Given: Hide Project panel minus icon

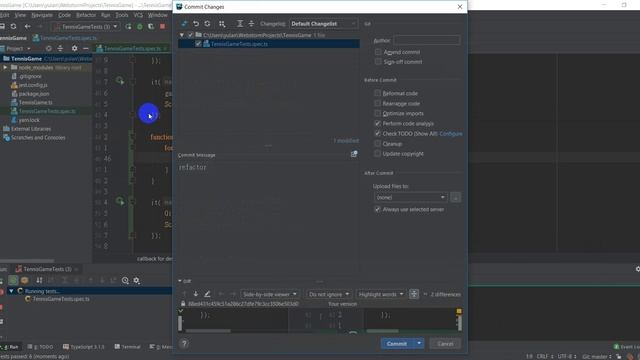Looking at the screenshot, I should [86, 48].
